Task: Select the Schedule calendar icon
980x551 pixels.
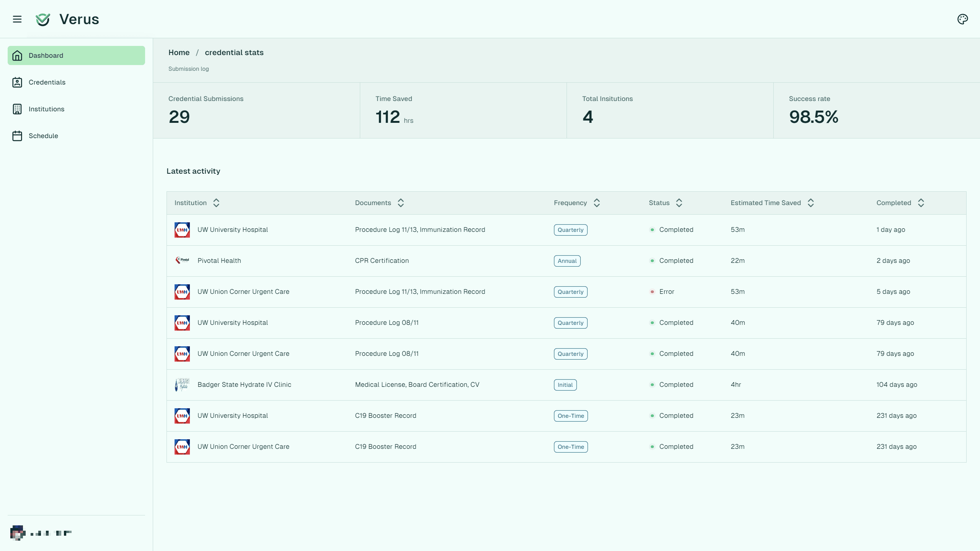Action: [18, 135]
